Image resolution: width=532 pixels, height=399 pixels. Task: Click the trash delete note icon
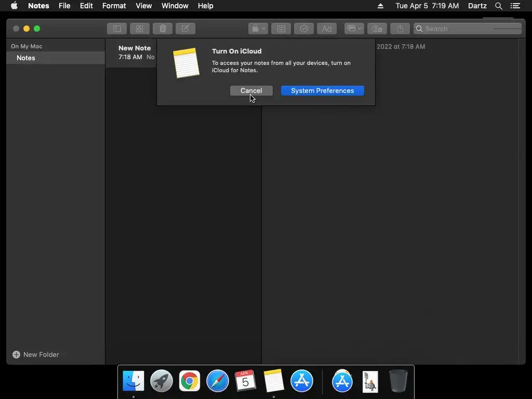pos(163,29)
